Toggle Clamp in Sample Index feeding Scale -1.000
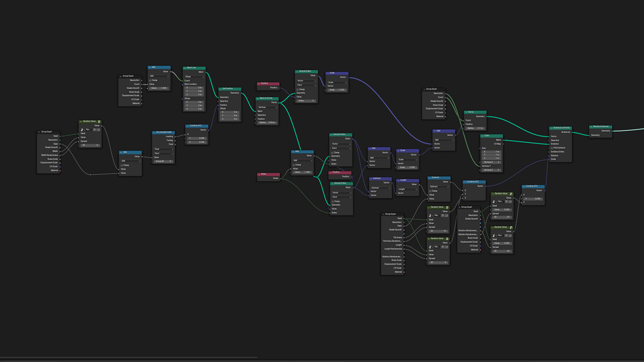 pyautogui.click(x=298, y=89)
